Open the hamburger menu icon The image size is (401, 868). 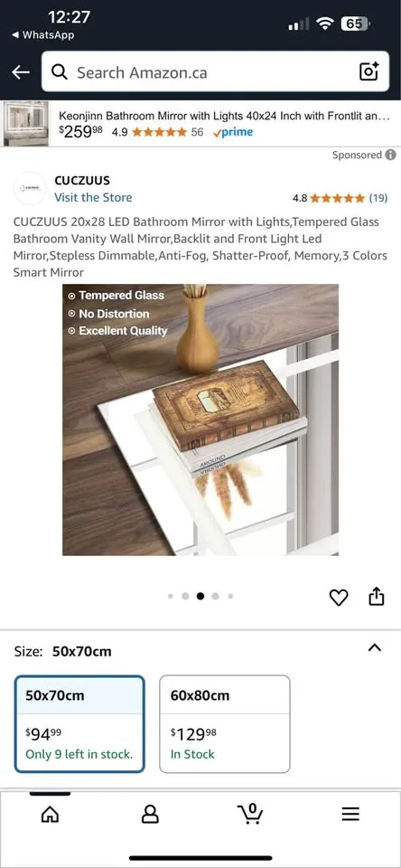click(x=350, y=814)
